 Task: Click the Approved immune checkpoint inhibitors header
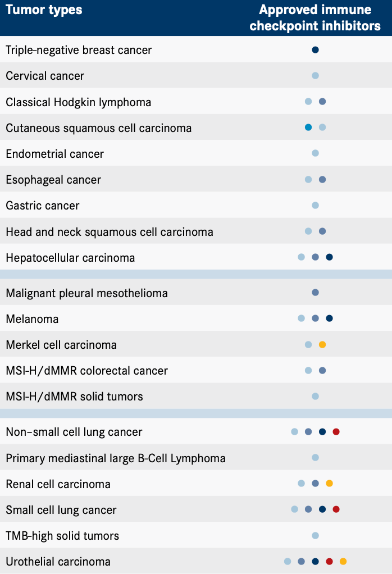click(x=315, y=18)
